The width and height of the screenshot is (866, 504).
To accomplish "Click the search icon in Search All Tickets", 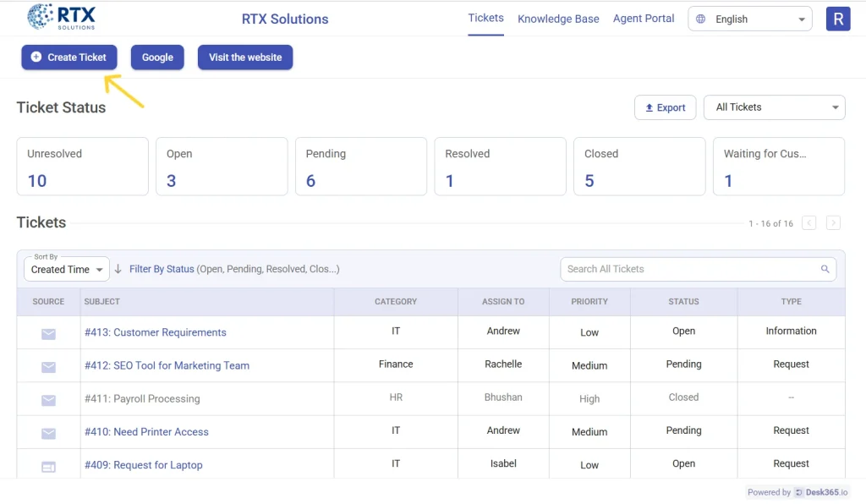I will pyautogui.click(x=825, y=268).
